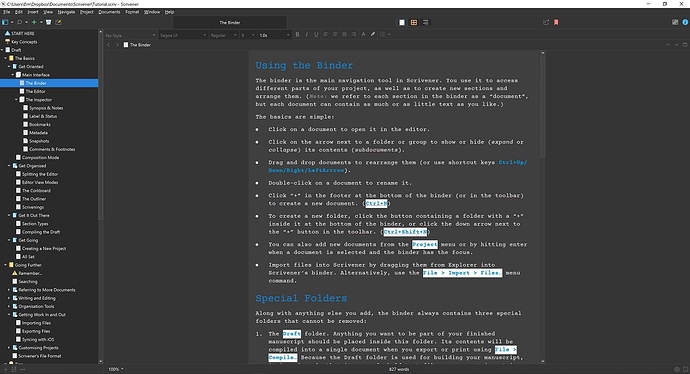Click the binder footer add document plus
Image resolution: width=690 pixels, height=374 pixels.
coord(5,369)
